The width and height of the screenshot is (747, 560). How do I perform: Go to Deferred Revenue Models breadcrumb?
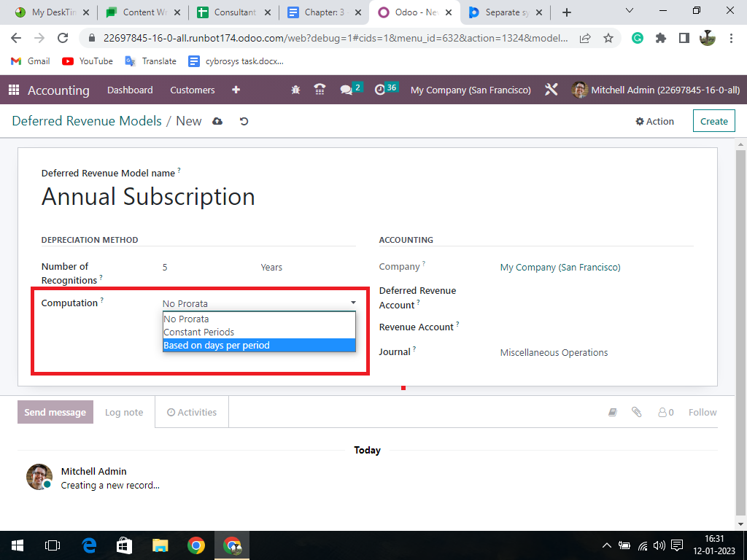(x=87, y=121)
